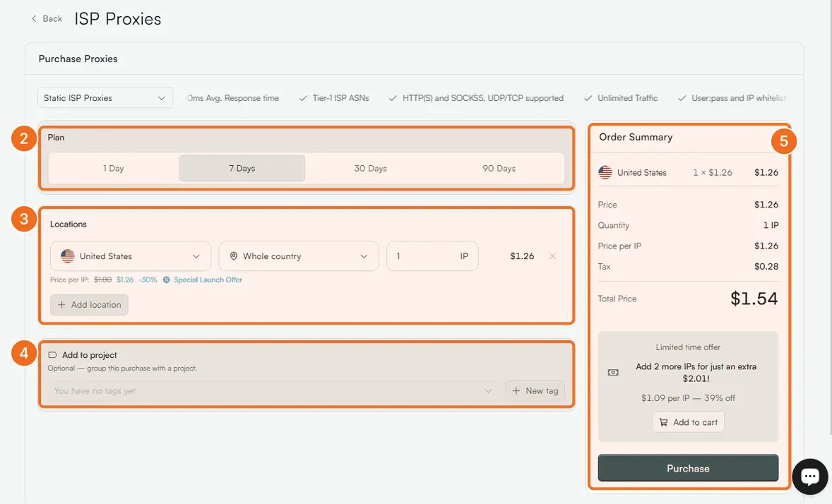The width and height of the screenshot is (832, 504).
Task: Click the discounted price $1.26 under locations
Action: (x=125, y=280)
